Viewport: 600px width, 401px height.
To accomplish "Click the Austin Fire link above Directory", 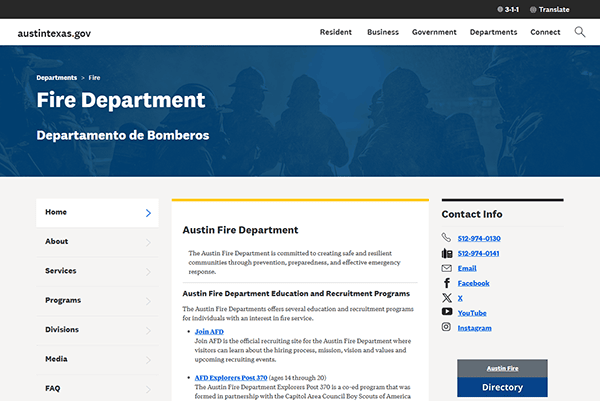I will click(502, 368).
